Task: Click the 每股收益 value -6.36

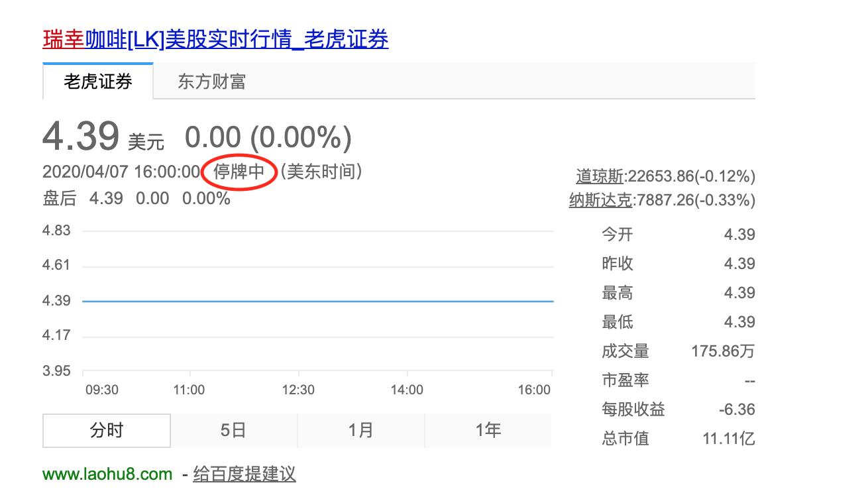Action: pyautogui.click(x=737, y=410)
